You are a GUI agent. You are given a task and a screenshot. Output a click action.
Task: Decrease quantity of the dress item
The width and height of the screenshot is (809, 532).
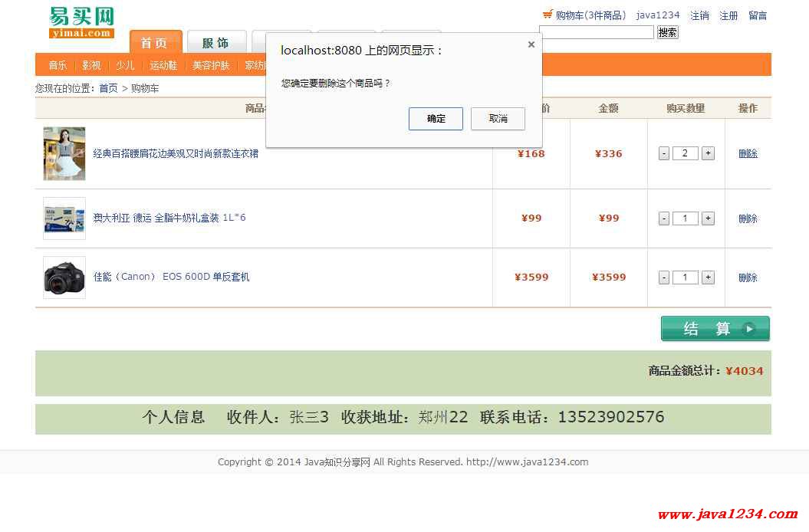coord(664,153)
